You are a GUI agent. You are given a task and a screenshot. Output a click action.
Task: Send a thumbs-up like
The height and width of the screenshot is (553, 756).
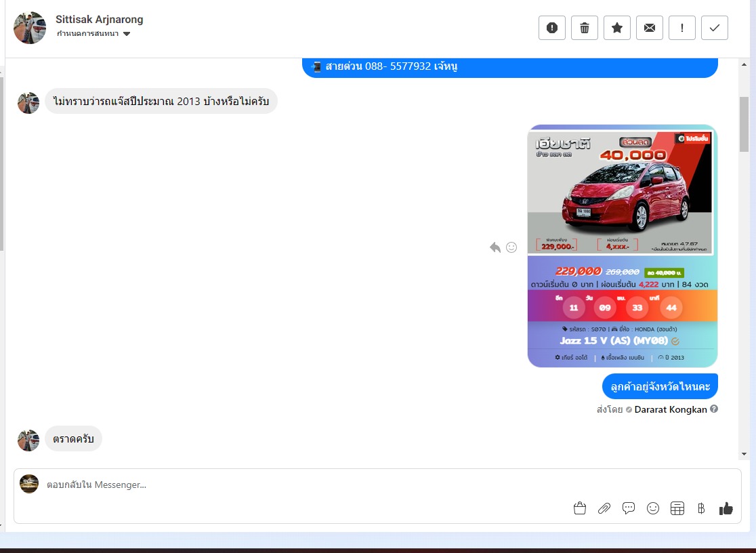pos(726,508)
